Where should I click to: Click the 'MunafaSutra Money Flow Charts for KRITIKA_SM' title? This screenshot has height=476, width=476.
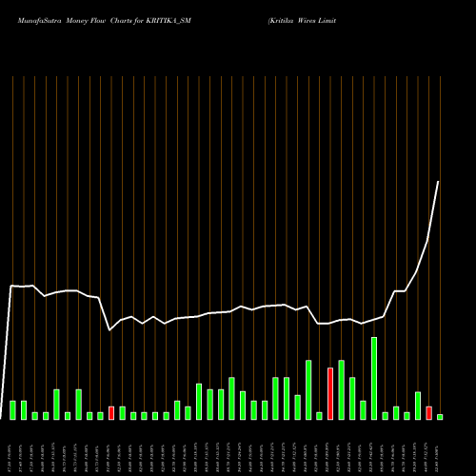(x=105, y=21)
